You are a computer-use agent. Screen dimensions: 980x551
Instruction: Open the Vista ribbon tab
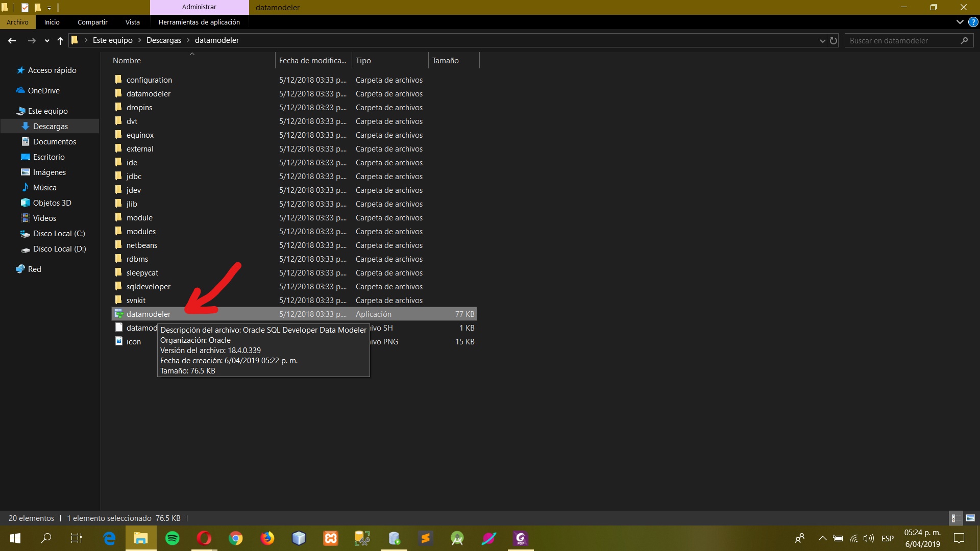[x=132, y=22]
